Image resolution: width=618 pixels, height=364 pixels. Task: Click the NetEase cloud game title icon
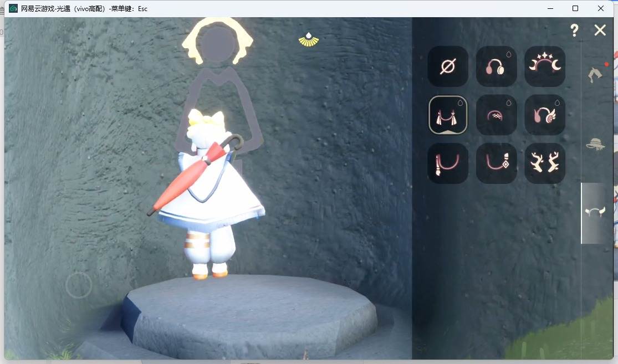13,8
